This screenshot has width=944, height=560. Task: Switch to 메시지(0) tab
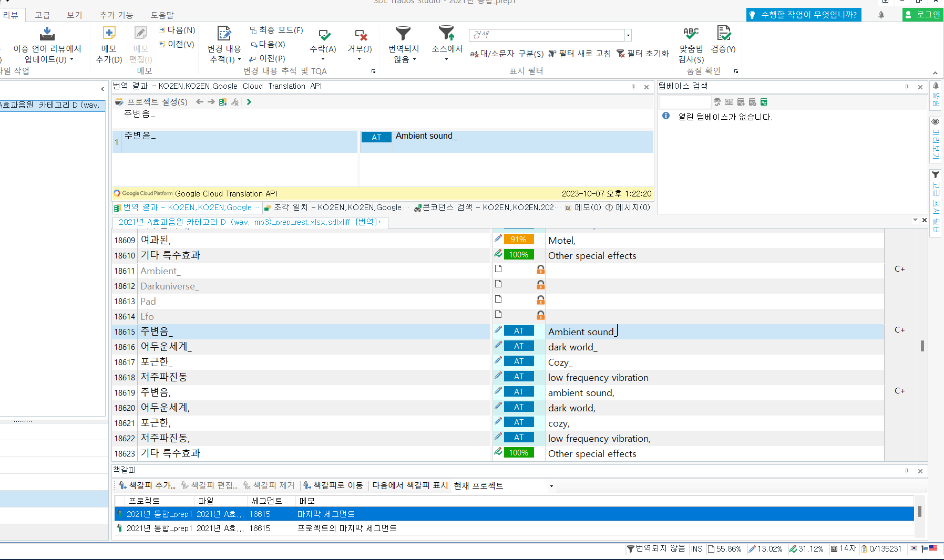point(628,208)
